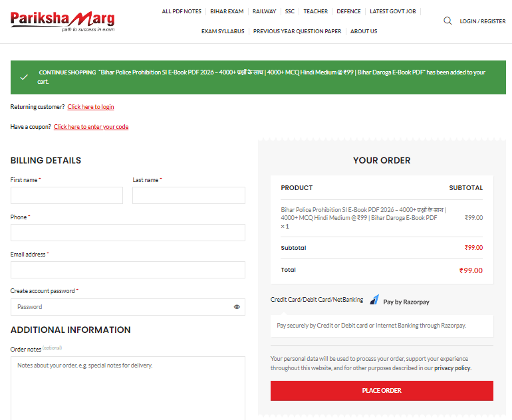Open the Bihar Exam menu
512x420 pixels.
click(227, 11)
